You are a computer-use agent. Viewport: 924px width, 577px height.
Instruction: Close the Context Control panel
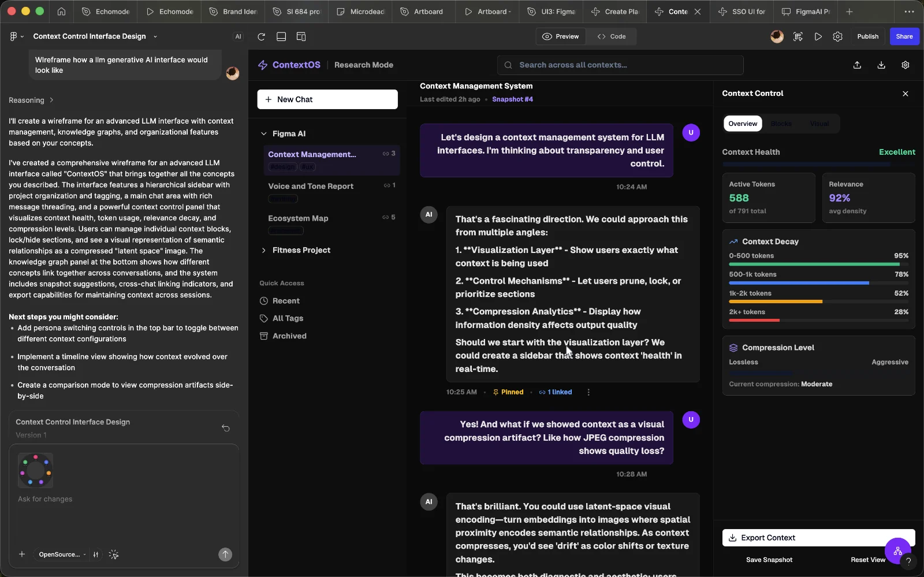(906, 94)
